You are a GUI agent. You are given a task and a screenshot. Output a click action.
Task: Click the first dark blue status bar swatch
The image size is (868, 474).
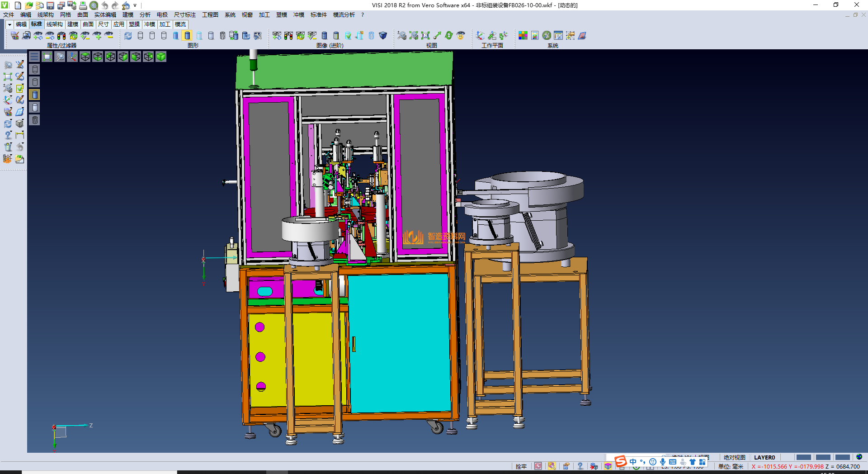coord(803,457)
